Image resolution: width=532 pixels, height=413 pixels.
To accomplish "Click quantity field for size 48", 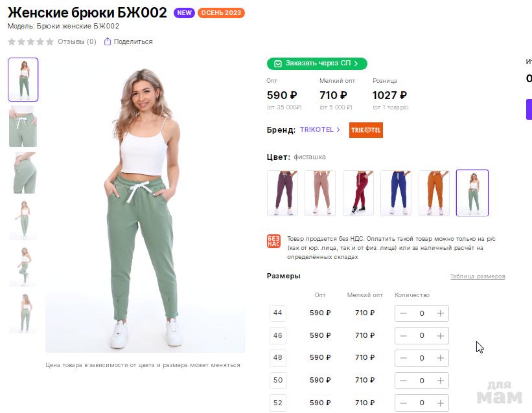I will pos(422,358).
